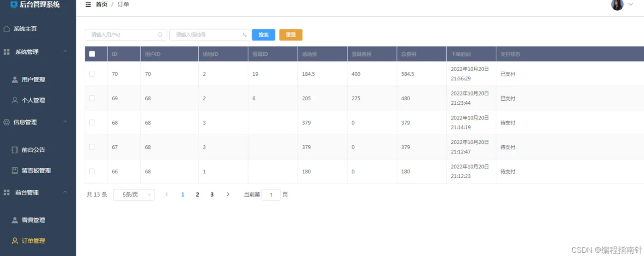Viewport: 644px width, 256px height.
Task: Click the notebook icon beside 留言板管理
Action: [15, 171]
